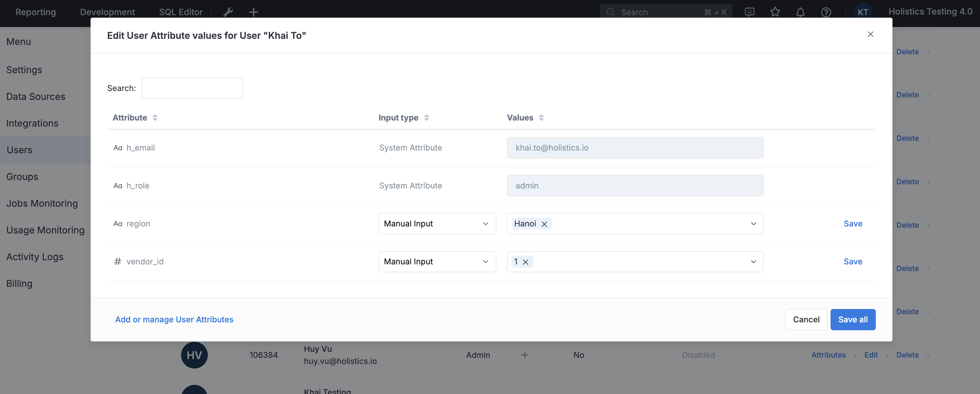The height and width of the screenshot is (394, 980).
Task: Remove the vendor_id value 1 tag
Action: coord(525,262)
